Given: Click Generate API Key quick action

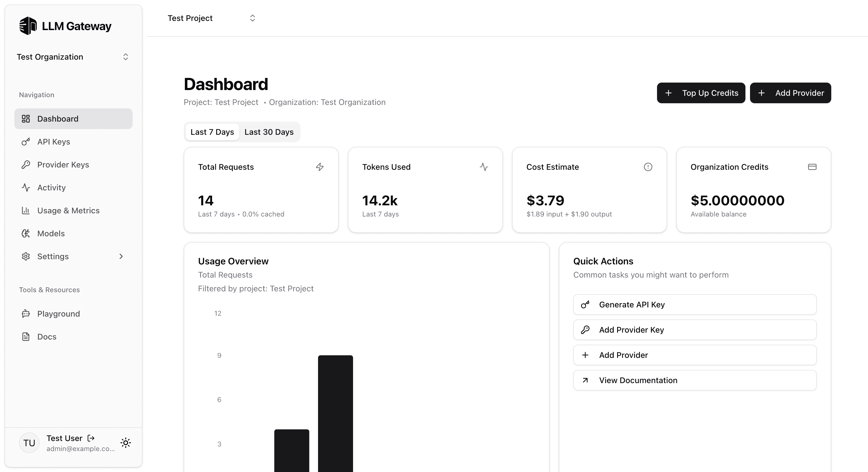Looking at the screenshot, I should click(694, 305).
